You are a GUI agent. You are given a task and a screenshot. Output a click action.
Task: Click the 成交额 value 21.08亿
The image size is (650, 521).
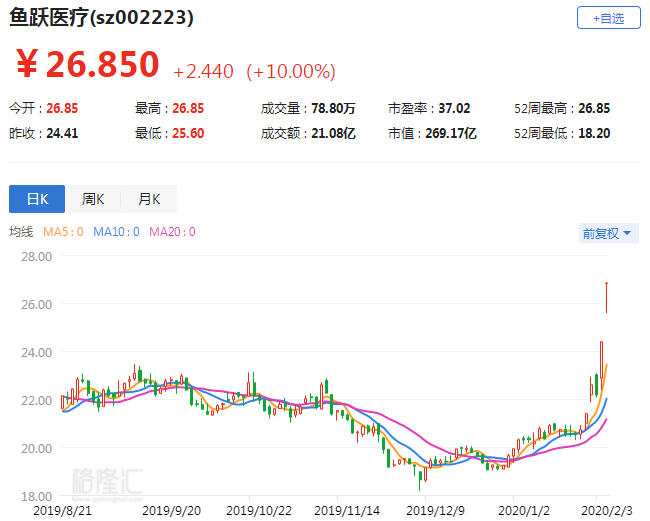pos(333,133)
